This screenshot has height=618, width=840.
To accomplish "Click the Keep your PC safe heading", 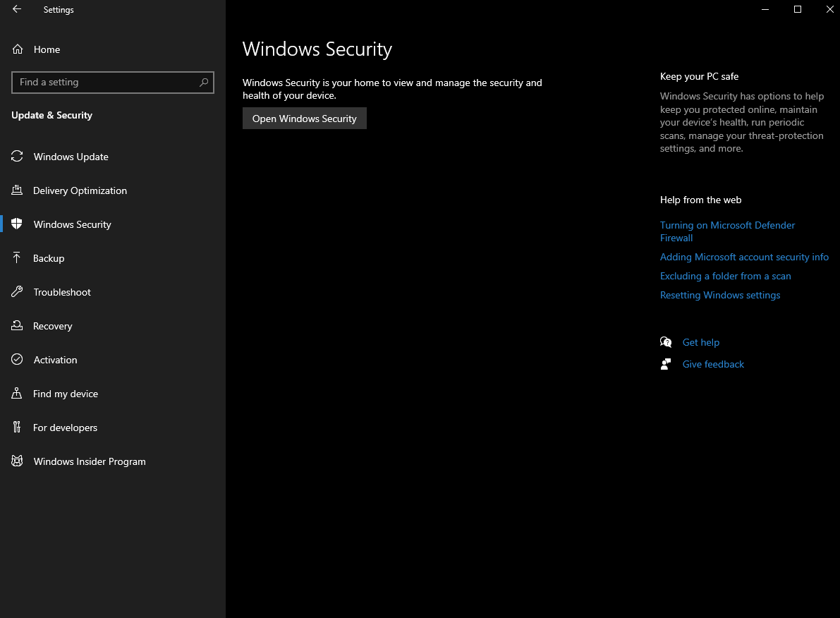I will coord(699,76).
